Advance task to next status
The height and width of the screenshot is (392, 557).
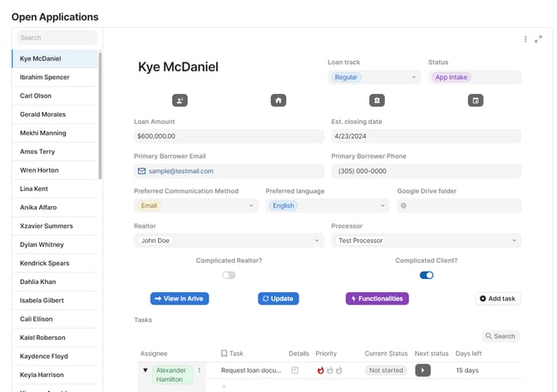point(422,370)
